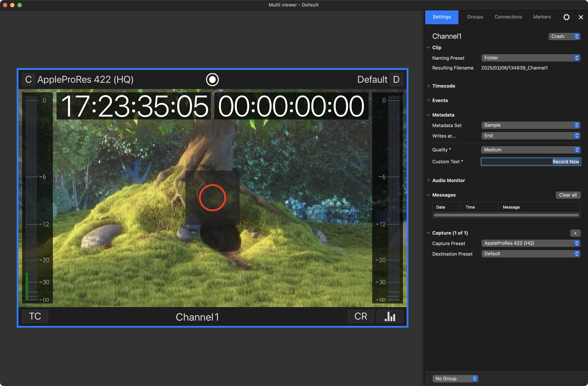Click the AppleProRes 422 (HQ) viewer label

point(85,80)
